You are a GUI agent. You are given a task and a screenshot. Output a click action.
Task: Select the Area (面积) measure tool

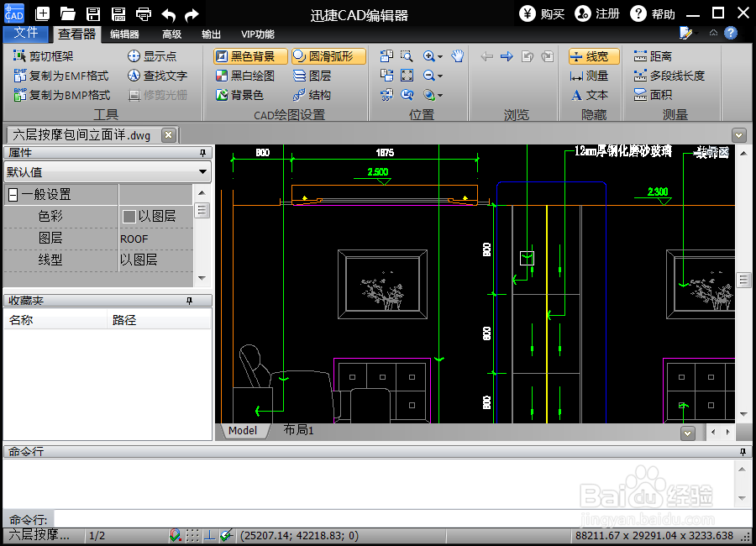[x=653, y=95]
